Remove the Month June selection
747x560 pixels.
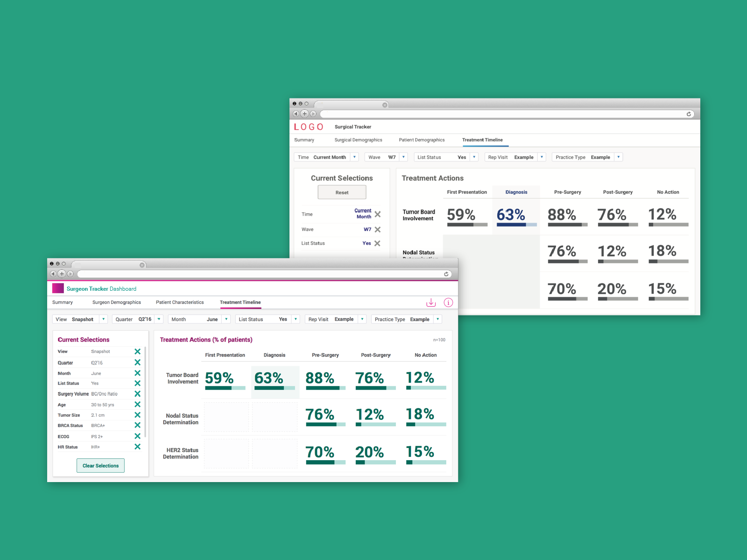coord(137,373)
